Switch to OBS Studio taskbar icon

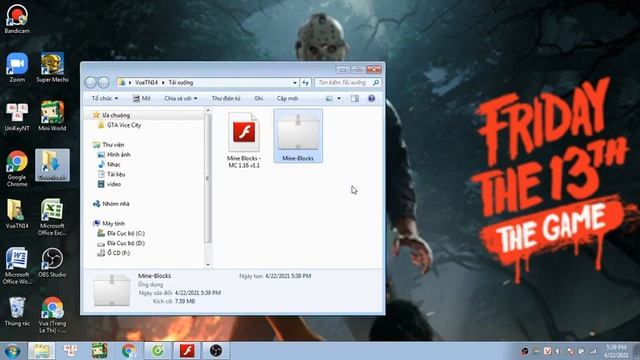pyautogui.click(x=216, y=351)
